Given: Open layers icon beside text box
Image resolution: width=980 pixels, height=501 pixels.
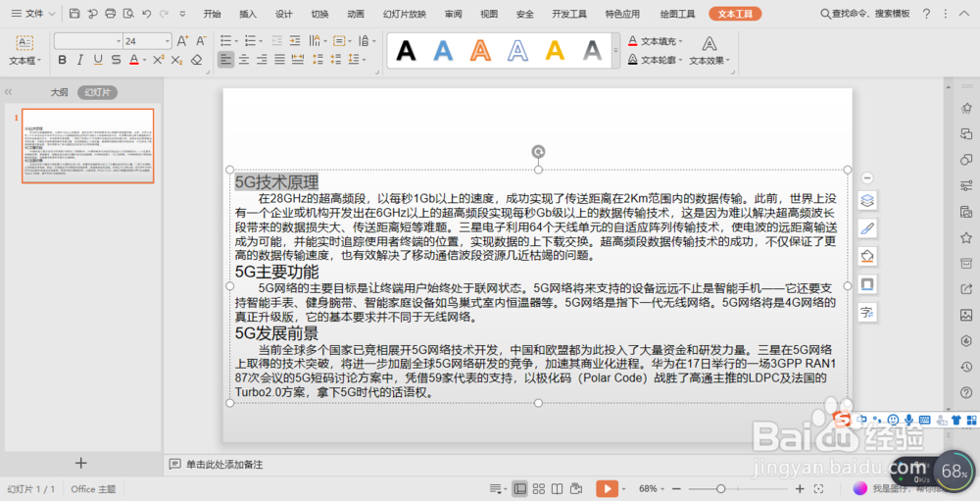Looking at the screenshot, I should (x=867, y=201).
